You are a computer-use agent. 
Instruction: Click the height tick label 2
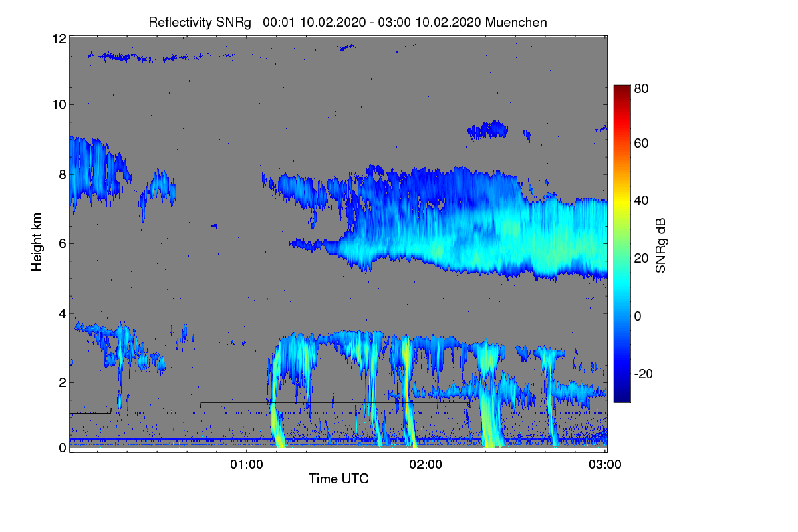click(63, 382)
